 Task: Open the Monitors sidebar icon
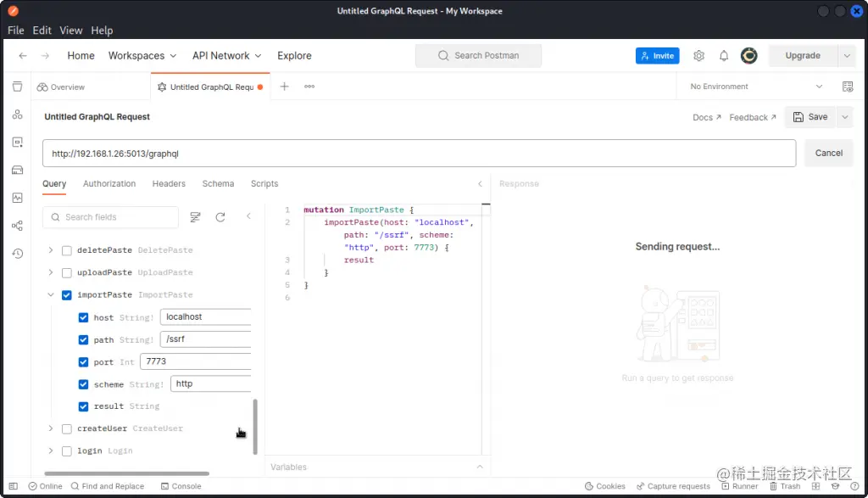pyautogui.click(x=17, y=198)
